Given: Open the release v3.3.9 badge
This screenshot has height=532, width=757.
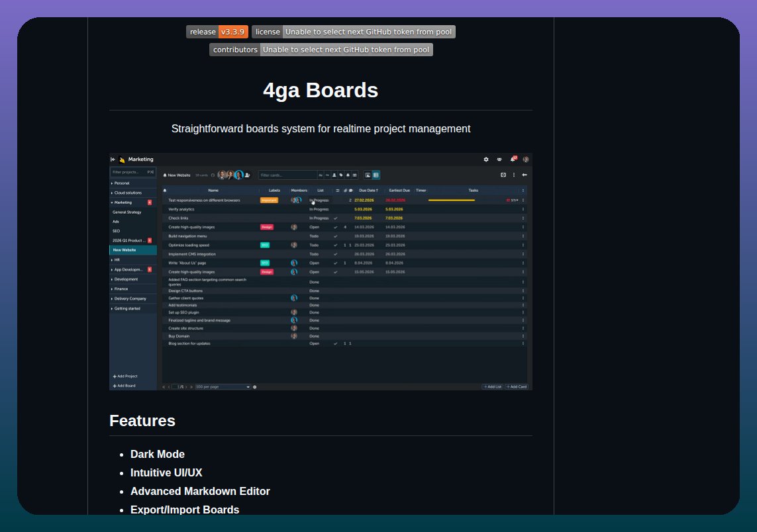Looking at the screenshot, I should pyautogui.click(x=217, y=32).
